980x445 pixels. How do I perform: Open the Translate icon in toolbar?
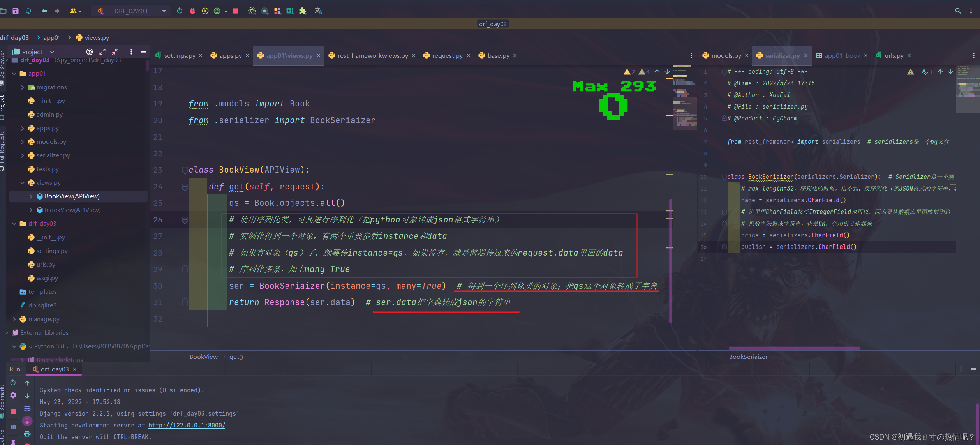tap(318, 11)
